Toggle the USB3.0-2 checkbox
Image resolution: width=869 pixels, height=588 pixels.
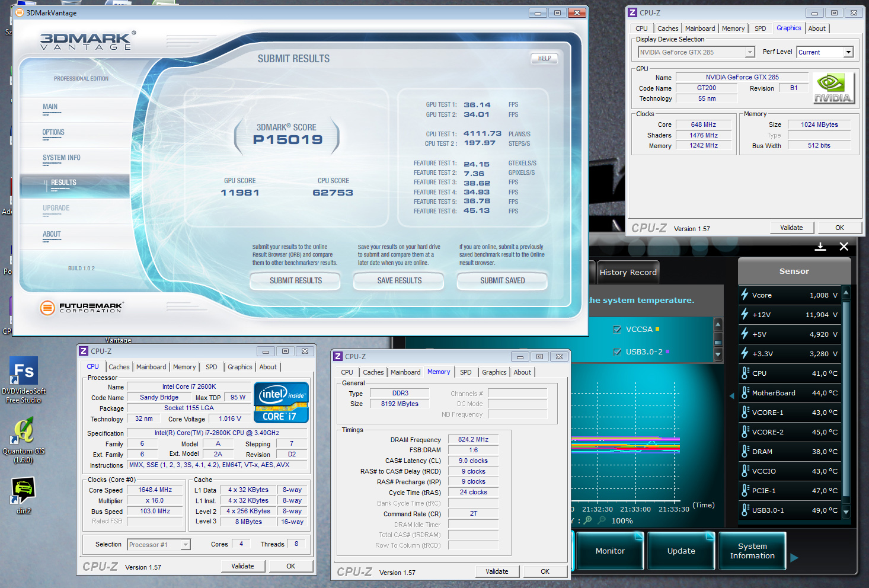pyautogui.click(x=617, y=352)
